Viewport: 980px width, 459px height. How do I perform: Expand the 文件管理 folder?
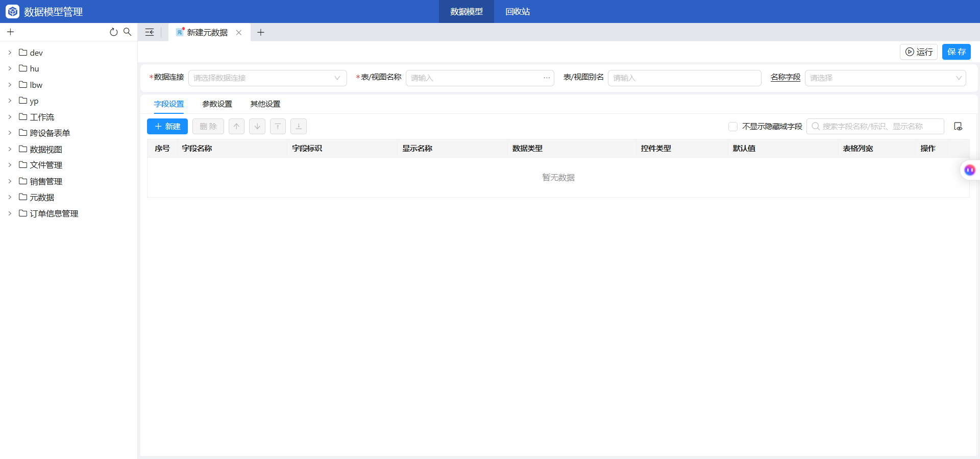pos(10,164)
